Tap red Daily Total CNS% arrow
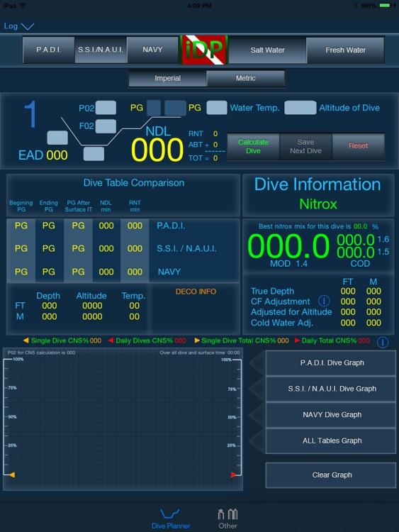The height and width of the screenshot is (532, 399). click(x=297, y=340)
